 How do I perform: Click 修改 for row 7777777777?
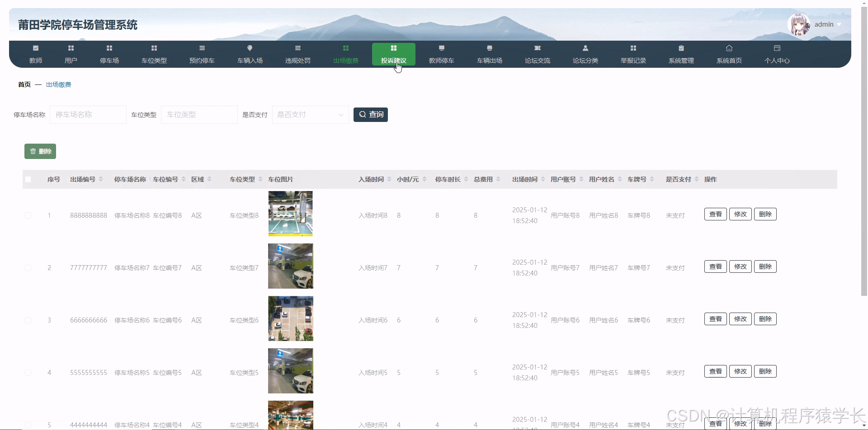741,266
